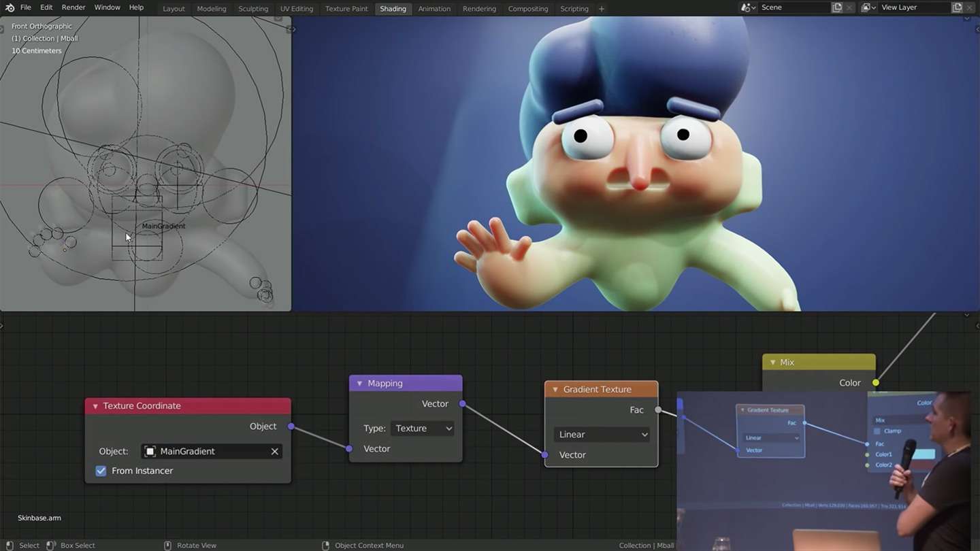Screen dimensions: 980x551
Task: Click the Blender logo icon
Action: (8, 7)
